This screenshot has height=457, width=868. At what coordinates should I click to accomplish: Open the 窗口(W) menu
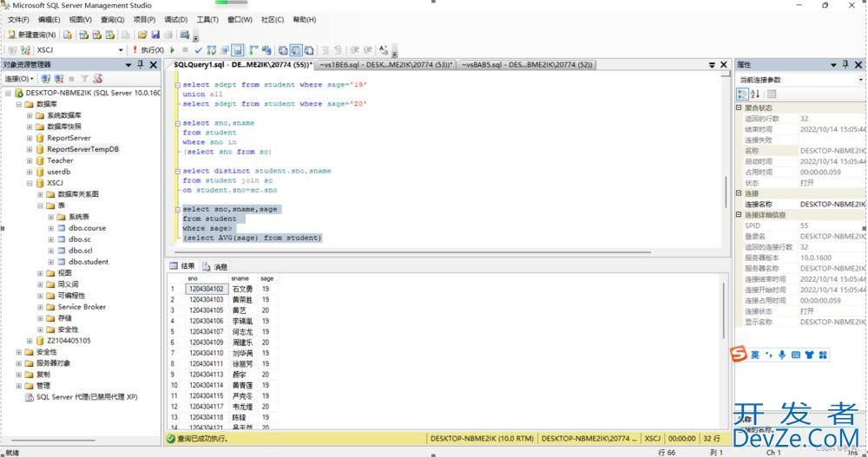click(x=240, y=19)
